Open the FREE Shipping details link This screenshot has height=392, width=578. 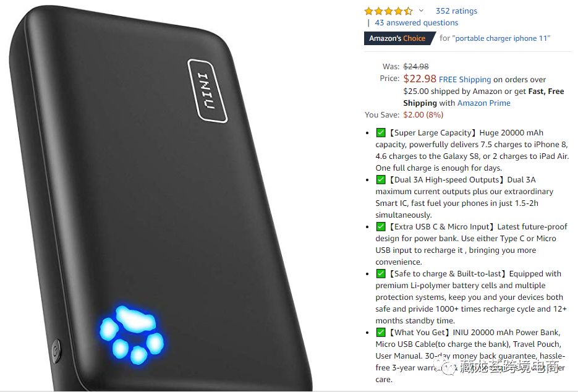point(465,79)
